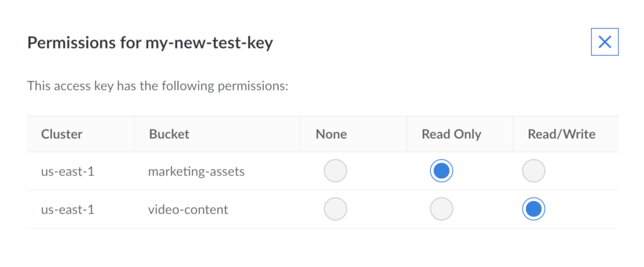Screen dimensions: 644x267
Task: Click the Read Only column header
Action: tap(451, 134)
